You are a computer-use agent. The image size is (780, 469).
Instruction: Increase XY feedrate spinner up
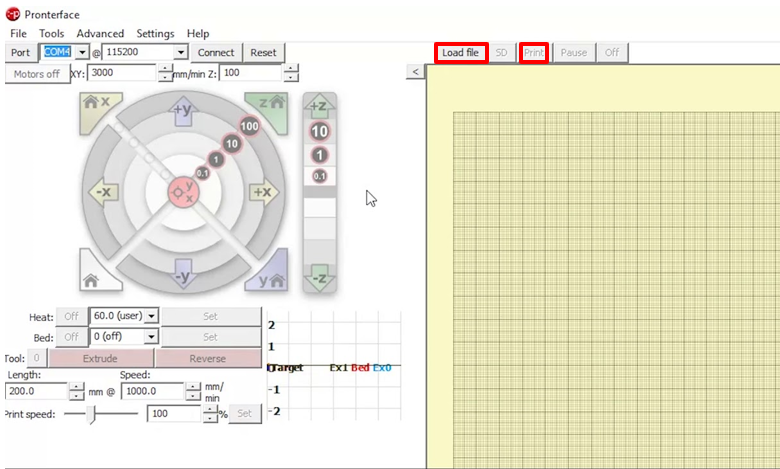[x=165, y=68]
